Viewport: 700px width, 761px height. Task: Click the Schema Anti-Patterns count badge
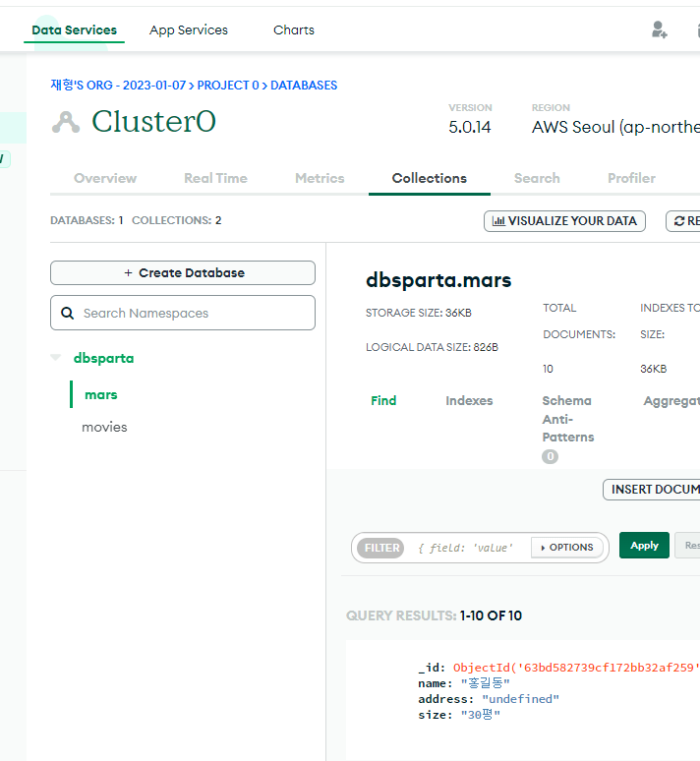[550, 456]
